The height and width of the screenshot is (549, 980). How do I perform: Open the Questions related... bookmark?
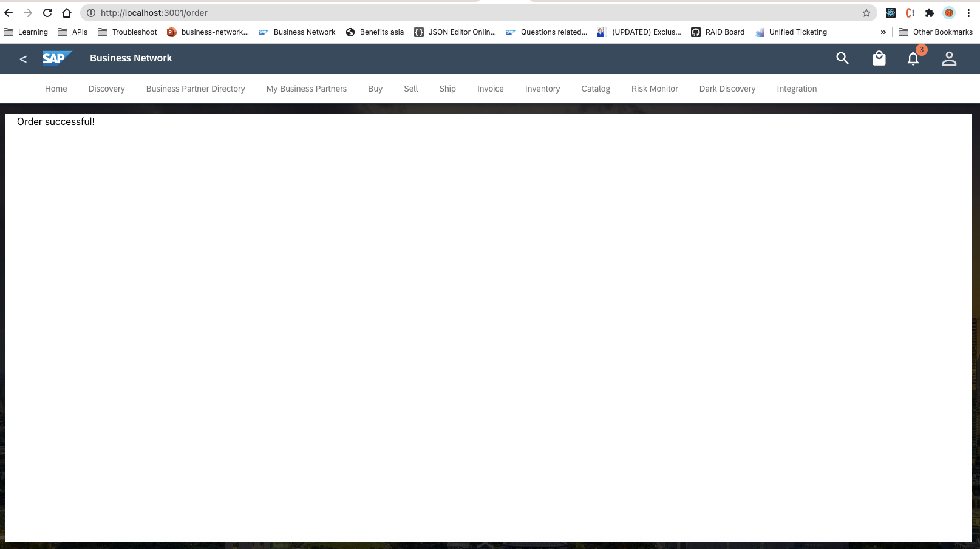pyautogui.click(x=547, y=32)
